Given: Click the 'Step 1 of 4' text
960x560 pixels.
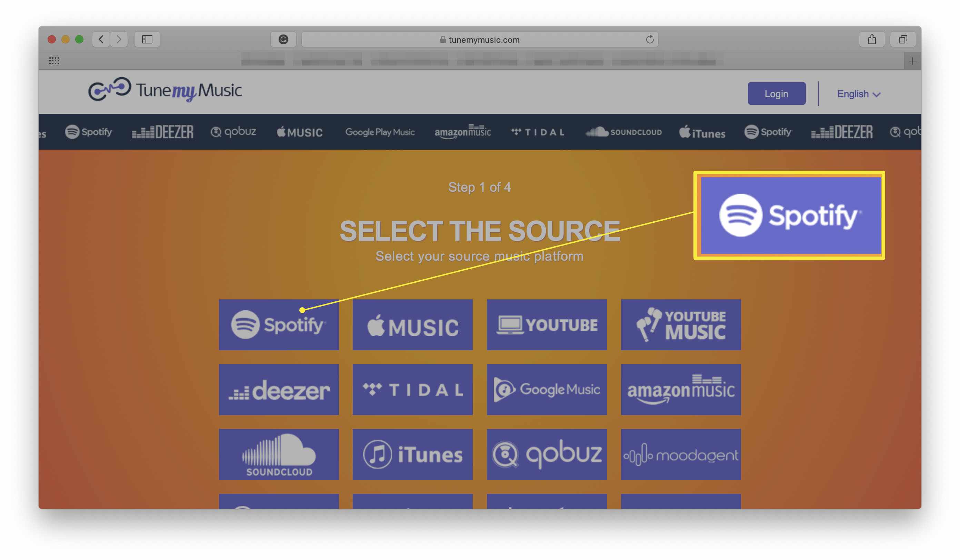Looking at the screenshot, I should click(x=479, y=187).
